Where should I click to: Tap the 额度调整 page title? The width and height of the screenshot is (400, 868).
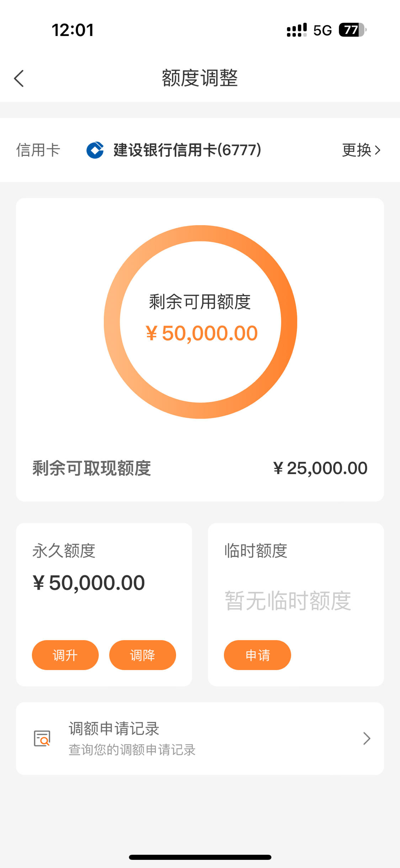(200, 78)
